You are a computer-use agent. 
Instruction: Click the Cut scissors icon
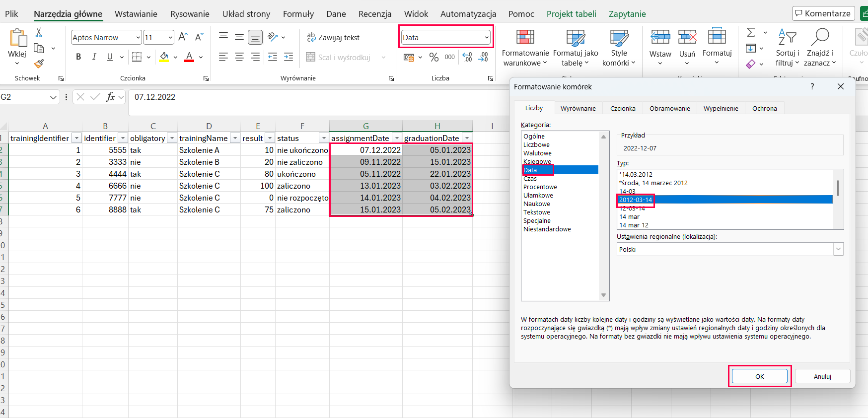pyautogui.click(x=39, y=33)
